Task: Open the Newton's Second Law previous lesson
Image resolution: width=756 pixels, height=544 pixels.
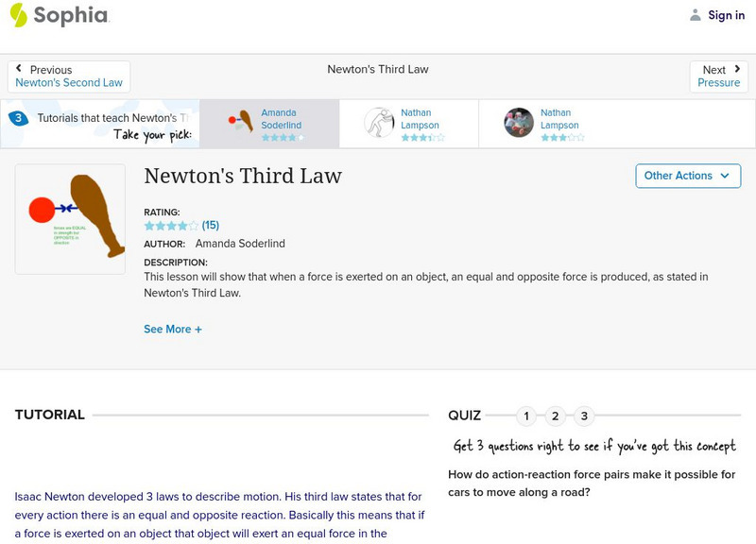Action: coord(68,82)
